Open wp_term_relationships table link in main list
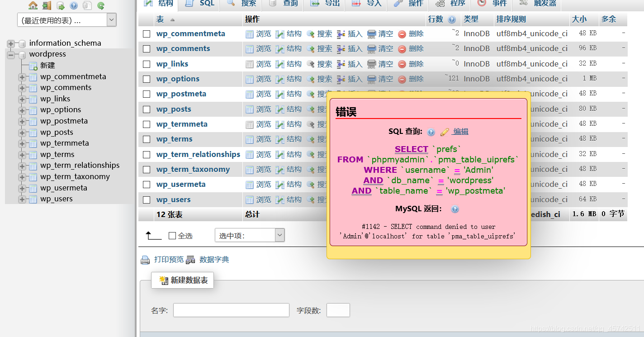 pyautogui.click(x=198, y=154)
